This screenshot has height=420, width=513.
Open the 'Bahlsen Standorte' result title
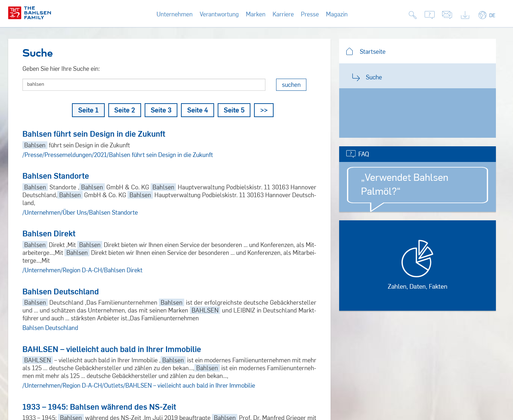coord(56,176)
